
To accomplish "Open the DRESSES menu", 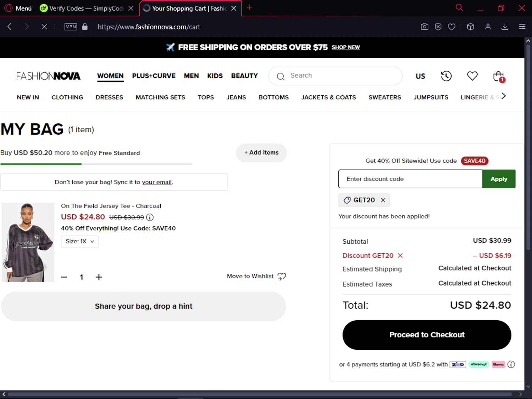I will (x=109, y=97).
